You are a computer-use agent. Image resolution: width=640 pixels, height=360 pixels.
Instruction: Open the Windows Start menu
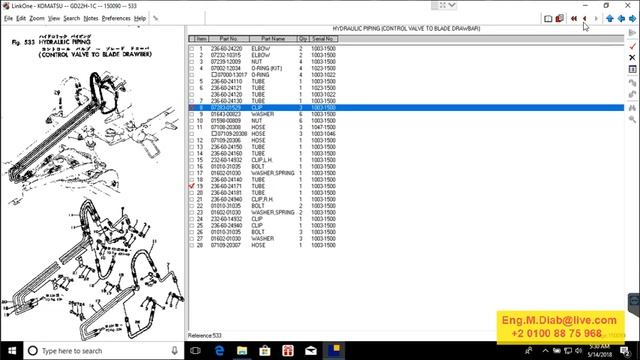tap(12, 351)
